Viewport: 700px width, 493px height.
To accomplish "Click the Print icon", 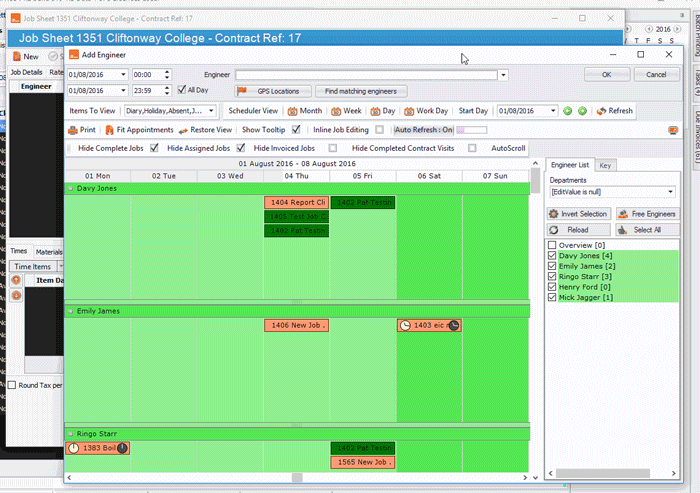I will pos(73,130).
